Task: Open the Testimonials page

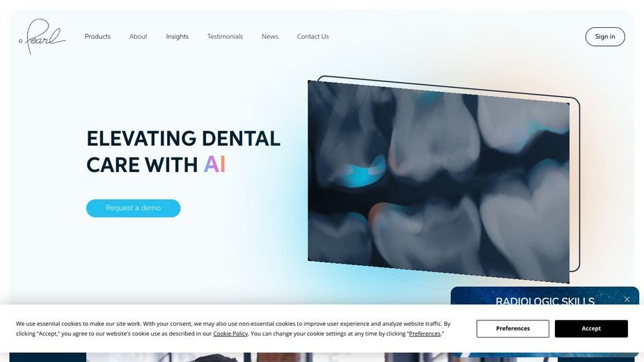Action: pyautogui.click(x=225, y=37)
